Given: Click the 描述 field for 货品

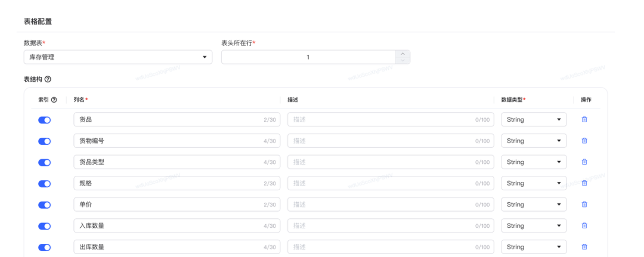Looking at the screenshot, I should pyautogui.click(x=382, y=120).
